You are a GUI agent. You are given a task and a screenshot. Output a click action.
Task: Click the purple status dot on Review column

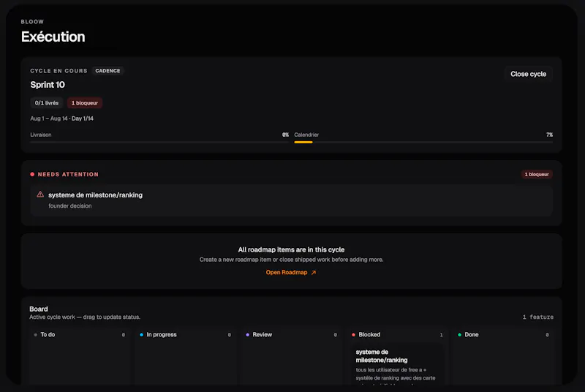(247, 334)
